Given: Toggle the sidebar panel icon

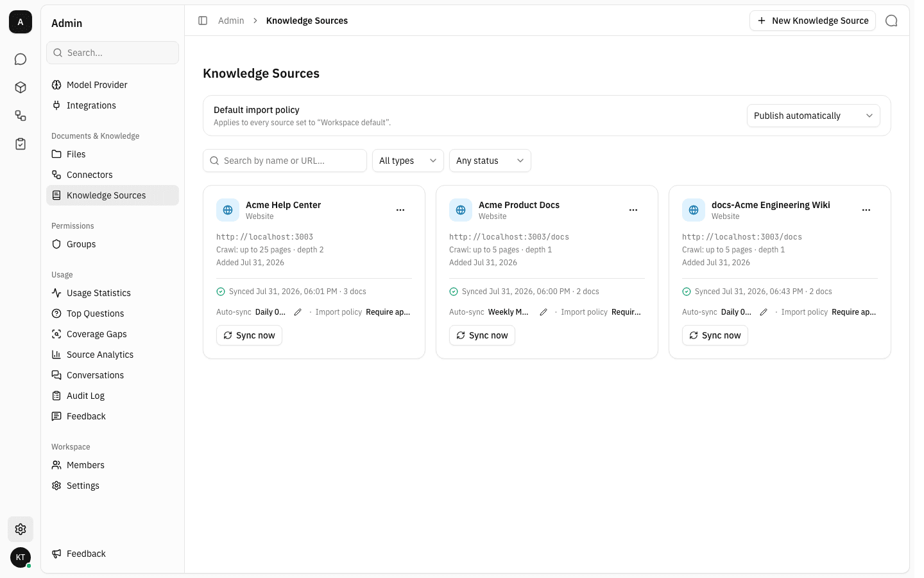Looking at the screenshot, I should pyautogui.click(x=203, y=21).
